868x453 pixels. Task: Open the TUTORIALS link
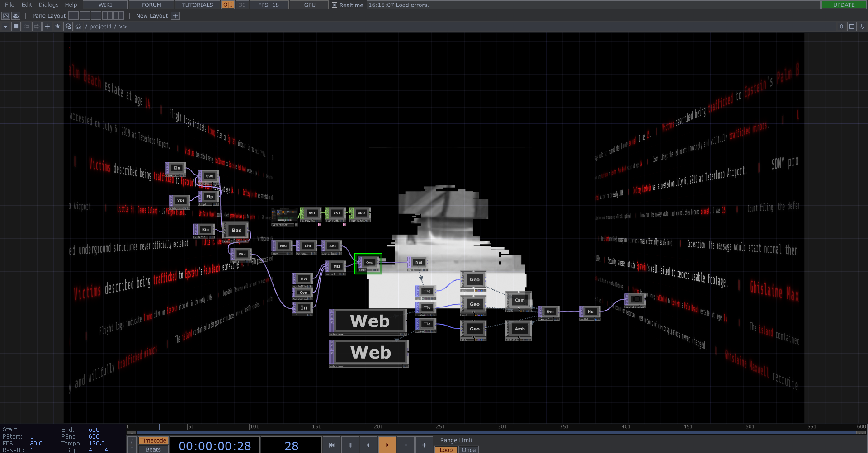(197, 5)
